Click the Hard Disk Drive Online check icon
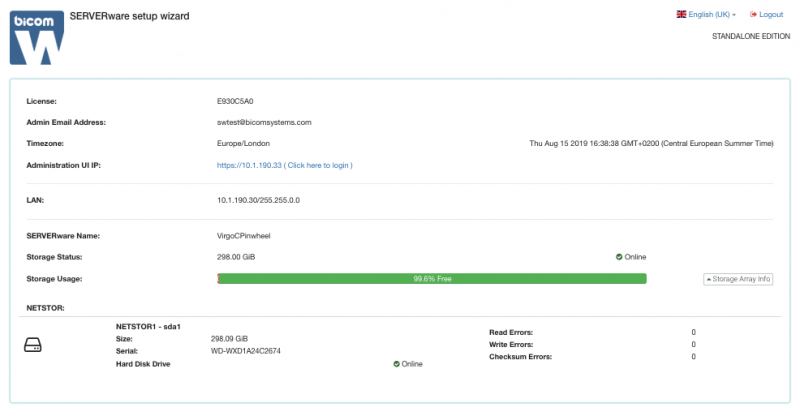The height and width of the screenshot is (416, 800). [x=396, y=364]
